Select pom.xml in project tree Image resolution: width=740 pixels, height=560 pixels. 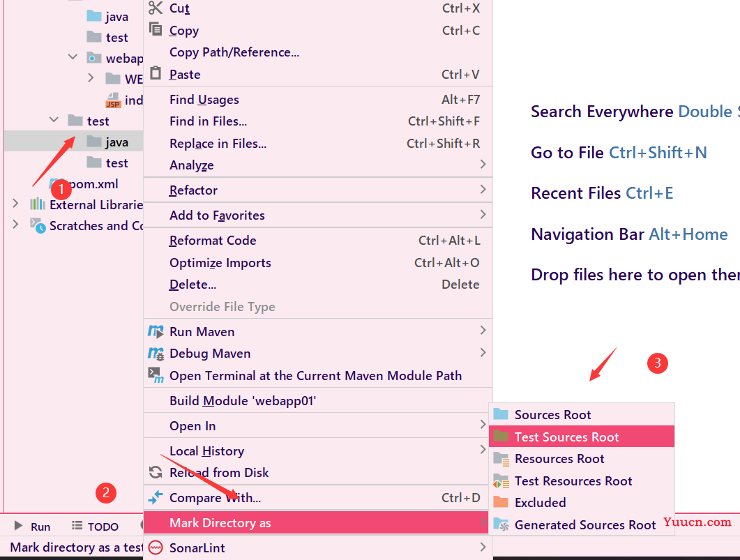click(93, 184)
